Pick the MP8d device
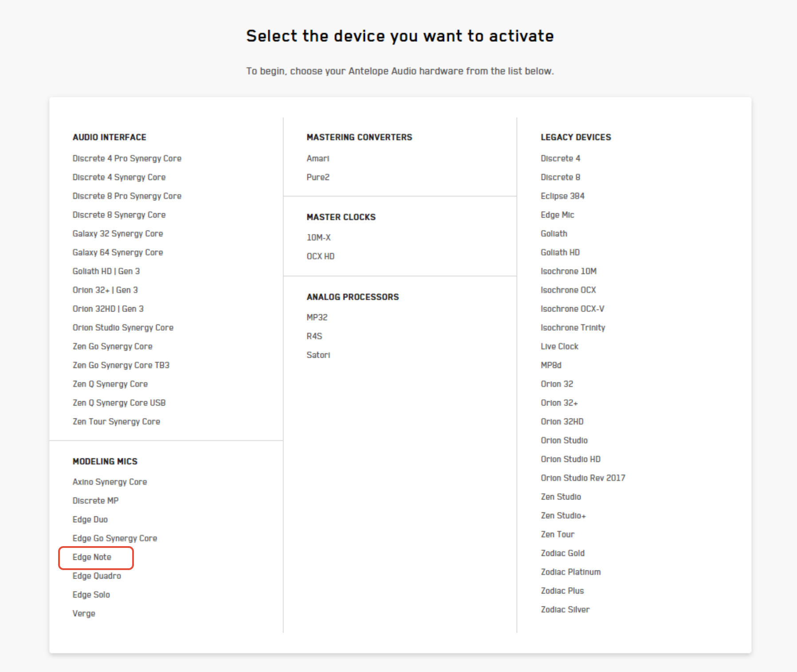The image size is (797, 672). click(x=551, y=365)
